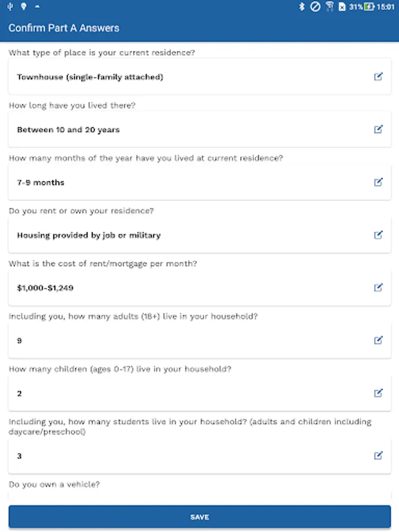This screenshot has height=532, width=399.
Task: Tap the adults count field showing 9
Action: pos(177,341)
